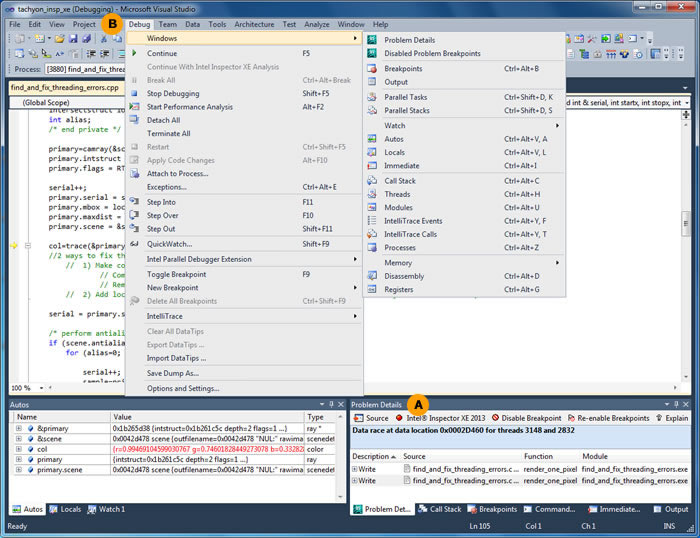Image resolution: width=700 pixels, height=538 pixels.
Task: Click the Parallel Stacks icon in submenu
Action: click(372, 110)
